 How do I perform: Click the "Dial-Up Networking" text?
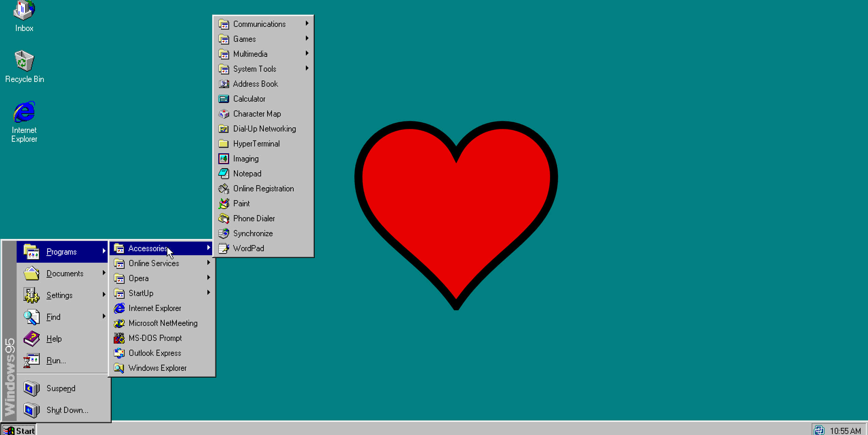pyautogui.click(x=264, y=129)
